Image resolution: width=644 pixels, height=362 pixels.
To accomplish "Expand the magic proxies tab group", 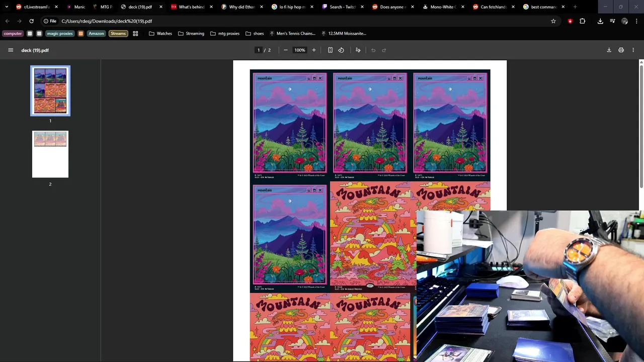I will [60, 34].
